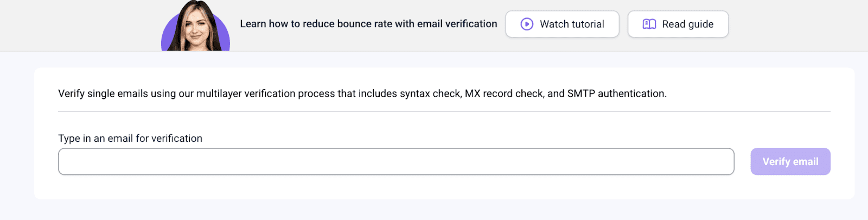The height and width of the screenshot is (220, 868).
Task: Click the words 'syntax check' in the description
Action: coord(430,93)
